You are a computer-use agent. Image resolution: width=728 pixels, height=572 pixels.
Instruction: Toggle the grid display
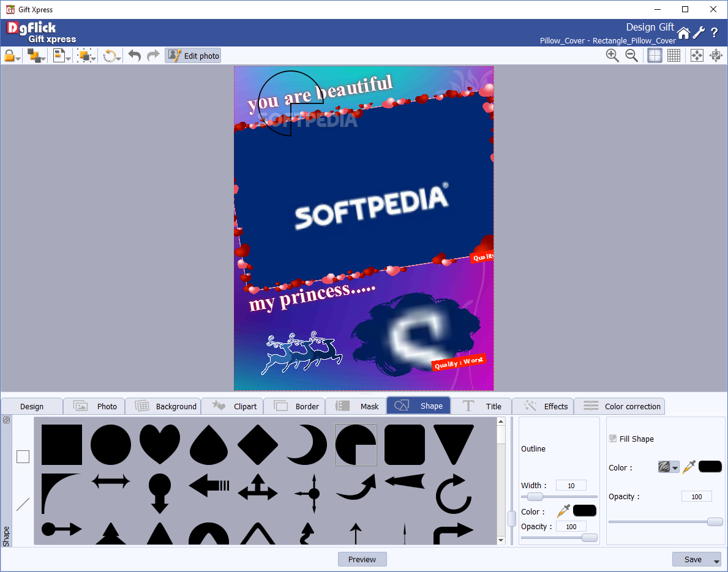(674, 55)
